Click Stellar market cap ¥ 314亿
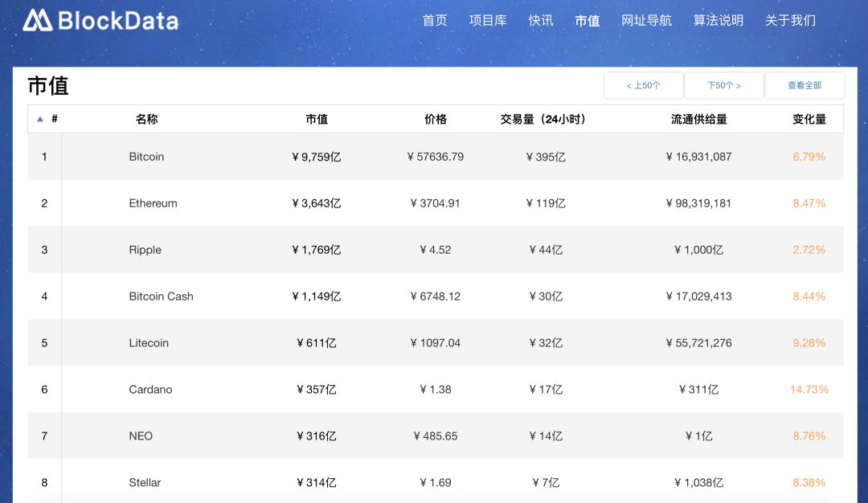The image size is (868, 503). pos(317,482)
